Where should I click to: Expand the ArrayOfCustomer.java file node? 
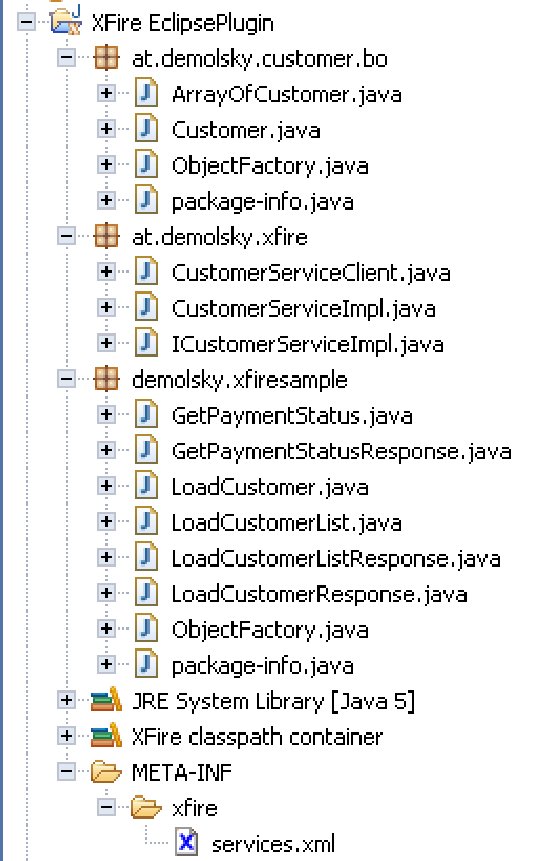tap(106, 93)
